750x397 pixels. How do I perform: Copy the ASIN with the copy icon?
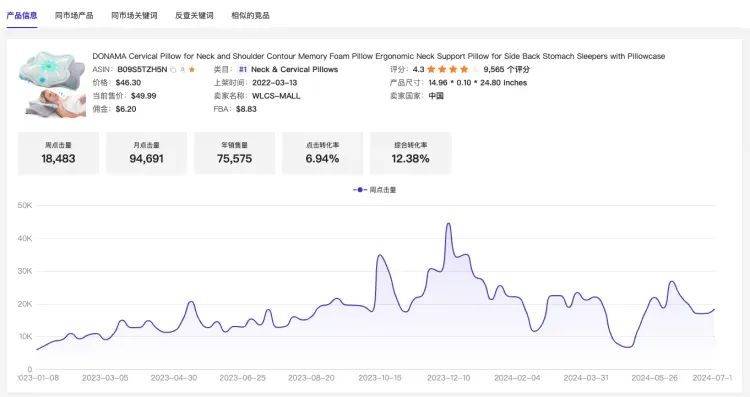173,70
